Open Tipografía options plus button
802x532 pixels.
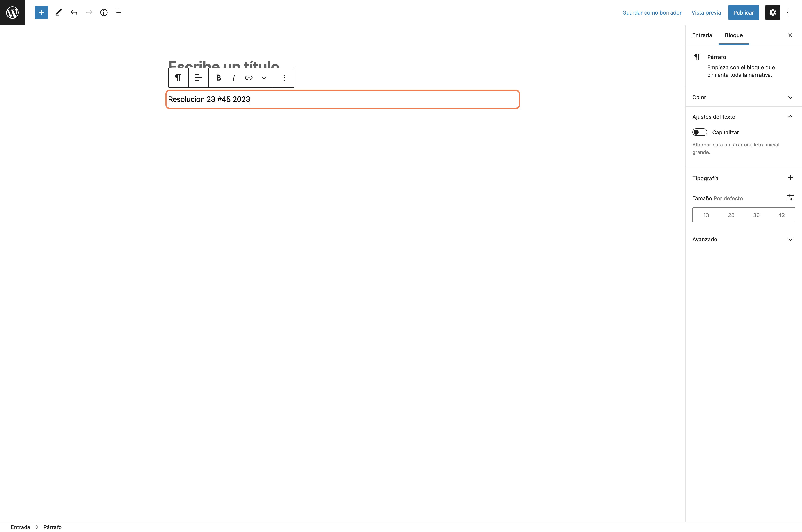(x=790, y=178)
